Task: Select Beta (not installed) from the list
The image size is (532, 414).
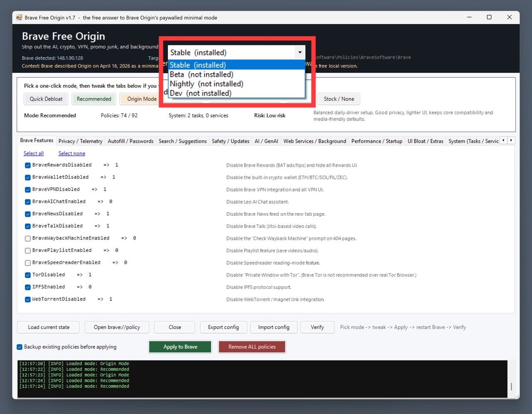Action: point(236,74)
